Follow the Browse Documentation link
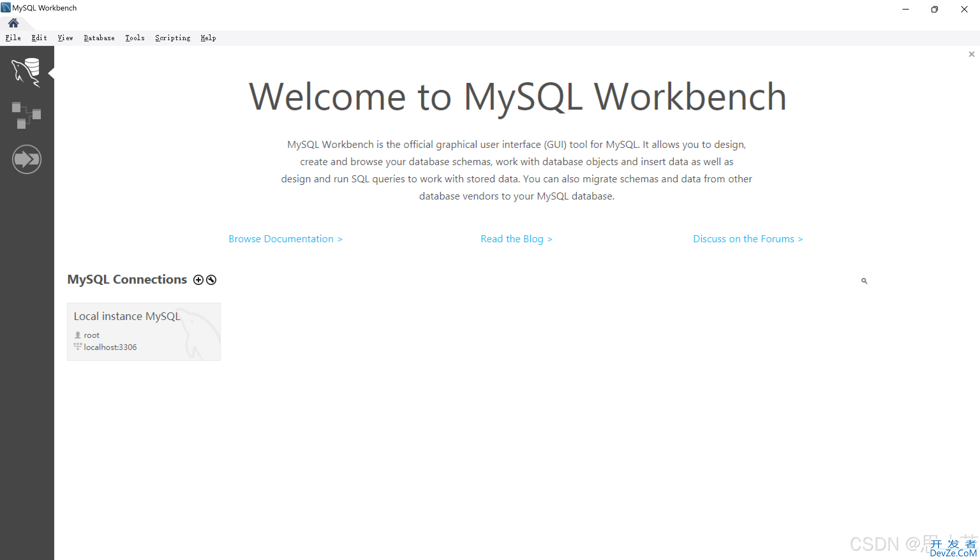Viewport: 980px width, 560px height. click(285, 239)
